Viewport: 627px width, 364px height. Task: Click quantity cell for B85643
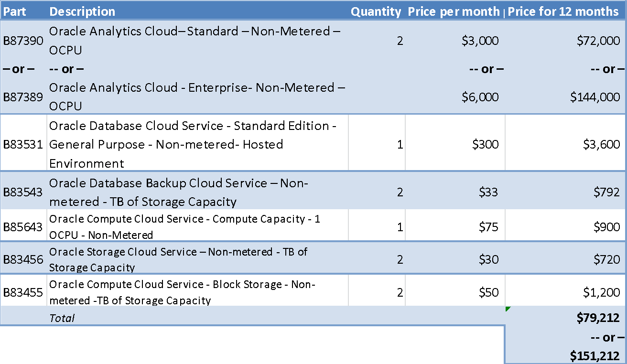tap(400, 227)
